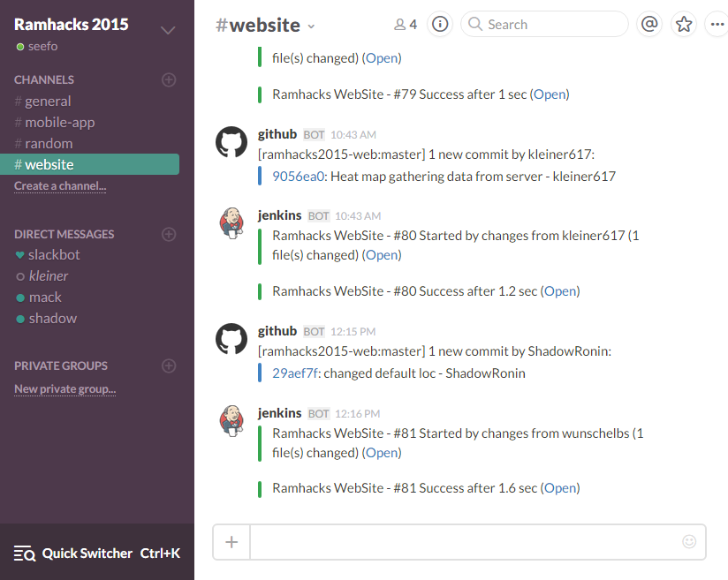Image resolution: width=728 pixels, height=580 pixels.
Task: Click jenkins avatar on 12:16 PM message
Action: point(231,421)
